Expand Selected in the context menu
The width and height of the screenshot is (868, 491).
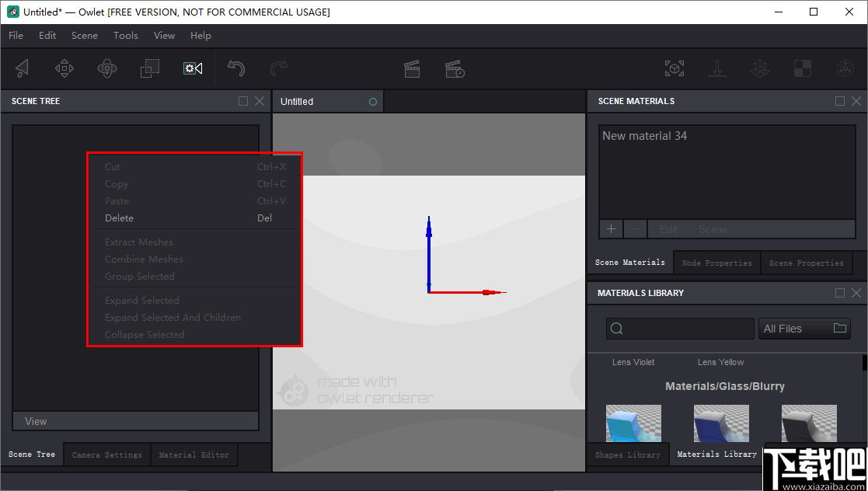142,300
